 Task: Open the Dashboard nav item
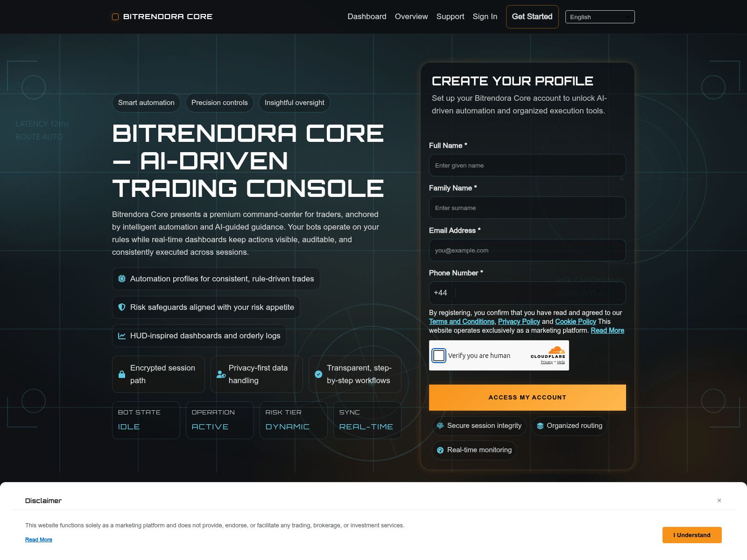[x=367, y=17]
